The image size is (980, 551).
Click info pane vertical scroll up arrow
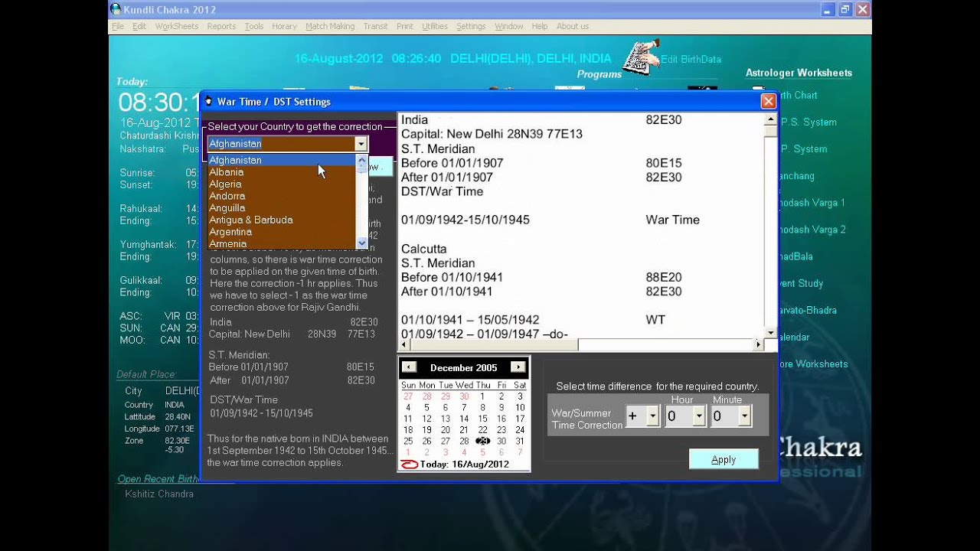(x=771, y=119)
